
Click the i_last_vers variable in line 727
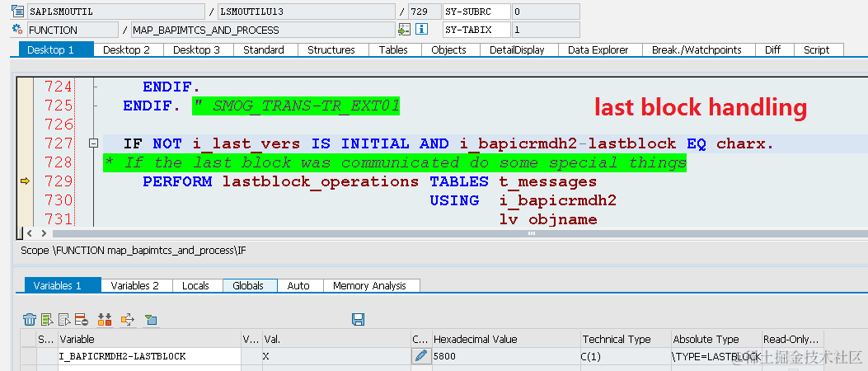[x=246, y=144]
